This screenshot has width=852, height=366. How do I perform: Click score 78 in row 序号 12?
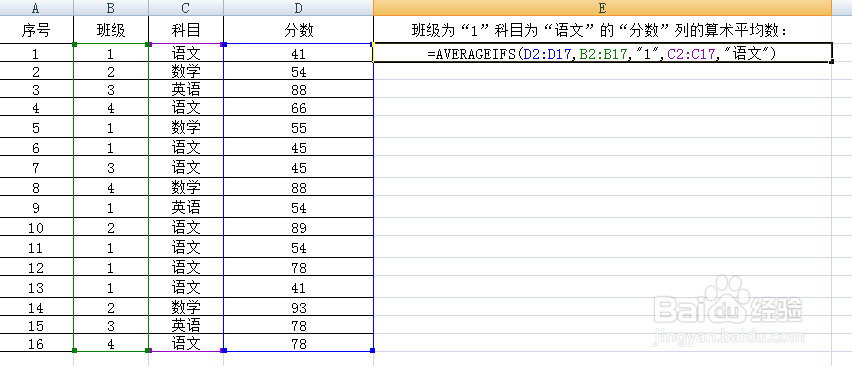(x=298, y=268)
